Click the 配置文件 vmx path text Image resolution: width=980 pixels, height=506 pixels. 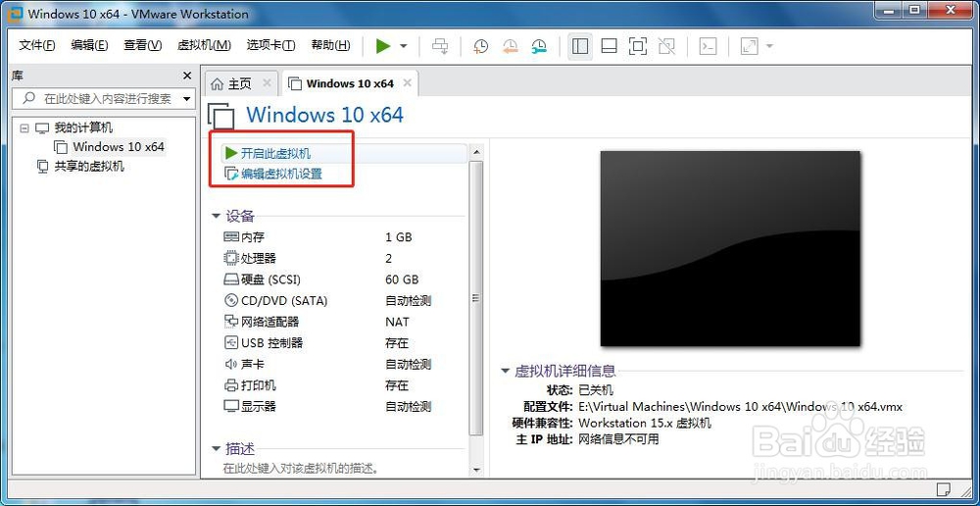(741, 407)
